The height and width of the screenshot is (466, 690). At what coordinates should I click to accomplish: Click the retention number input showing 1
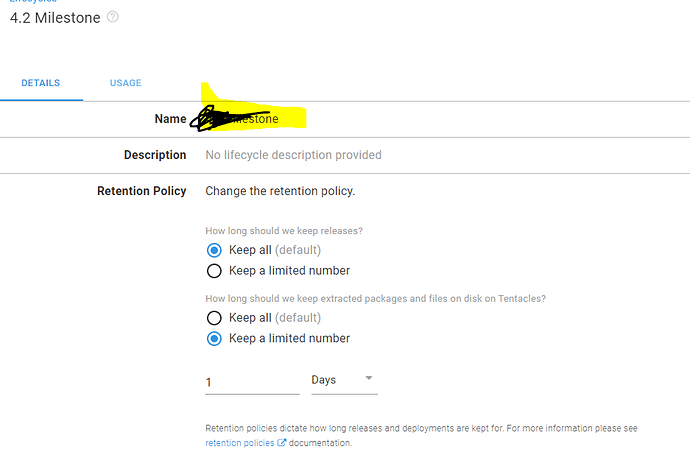pos(252,382)
